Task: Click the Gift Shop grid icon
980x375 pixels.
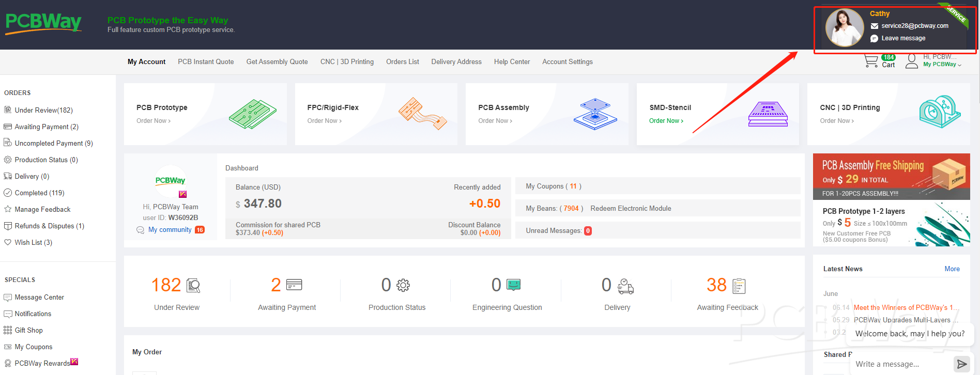Action: [x=8, y=330]
